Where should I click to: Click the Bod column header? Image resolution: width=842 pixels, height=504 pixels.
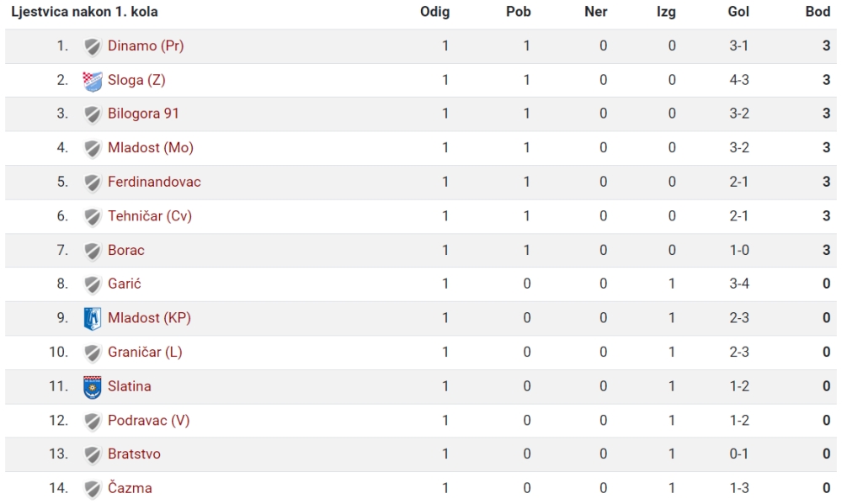pyautogui.click(x=818, y=12)
